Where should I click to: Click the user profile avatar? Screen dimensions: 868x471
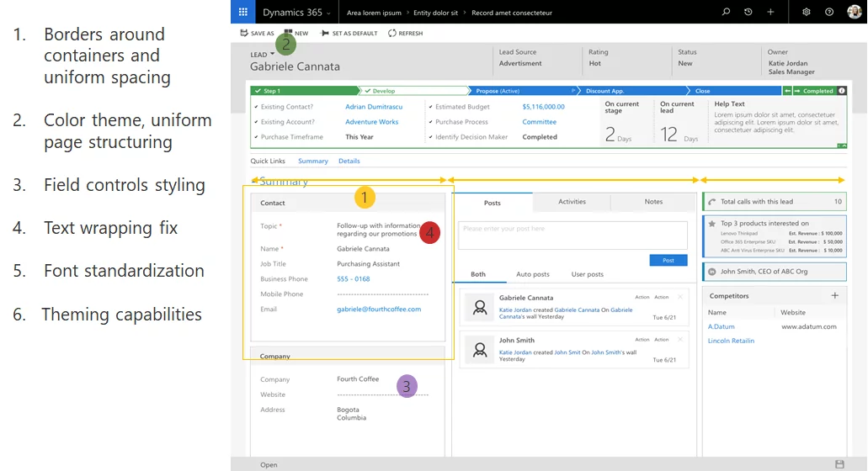[x=855, y=12]
